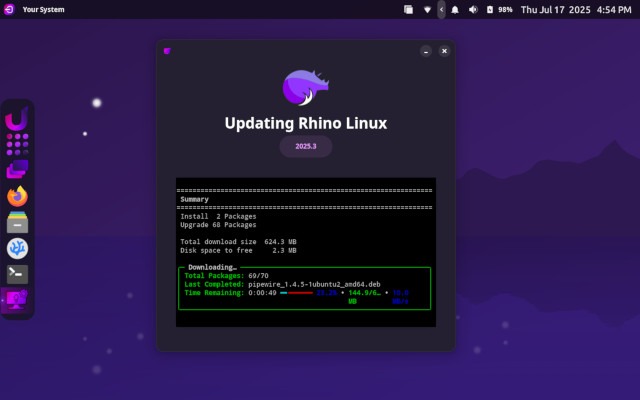This screenshot has height=400, width=640.
Task: Click the "Summary" heading in terminal output
Action: click(x=194, y=199)
